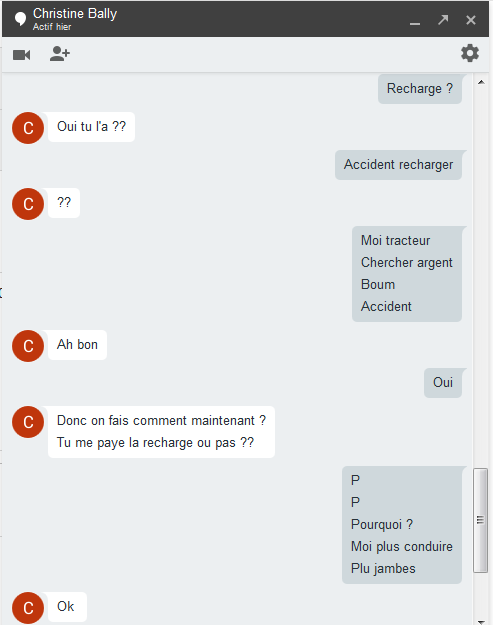Viewport: 493px width, 625px height.
Task: Click the chat scrollbar thumb
Action: point(481,520)
